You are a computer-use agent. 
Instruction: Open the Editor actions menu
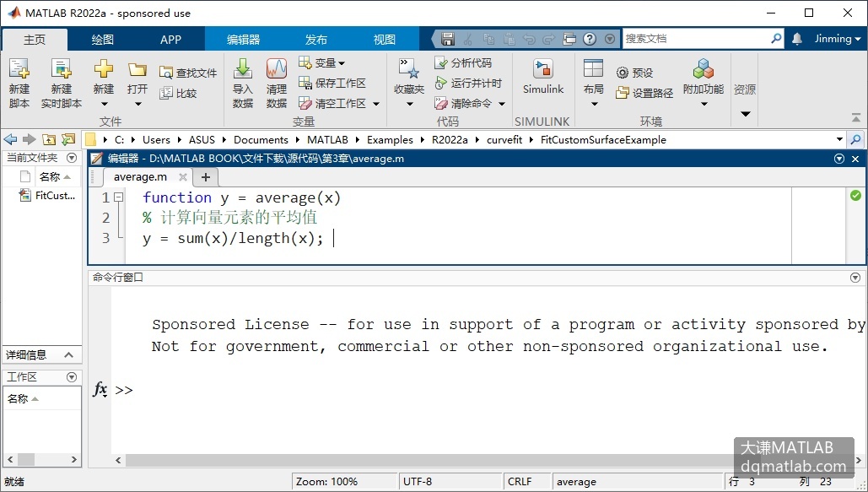(839, 159)
